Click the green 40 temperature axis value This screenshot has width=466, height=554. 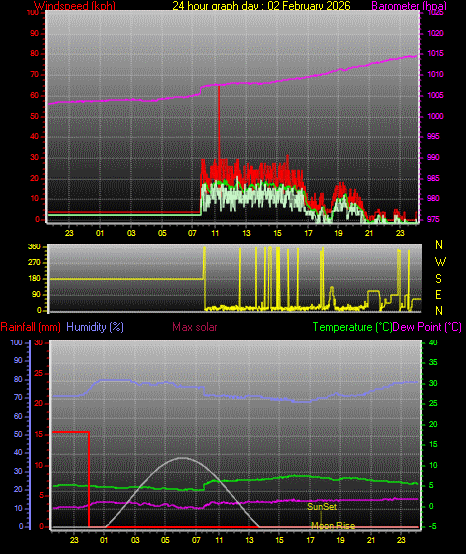[433, 342]
